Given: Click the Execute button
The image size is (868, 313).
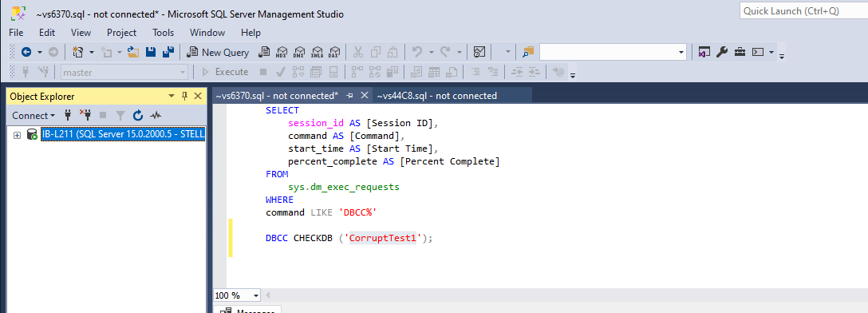Looking at the screenshot, I should pos(225,72).
